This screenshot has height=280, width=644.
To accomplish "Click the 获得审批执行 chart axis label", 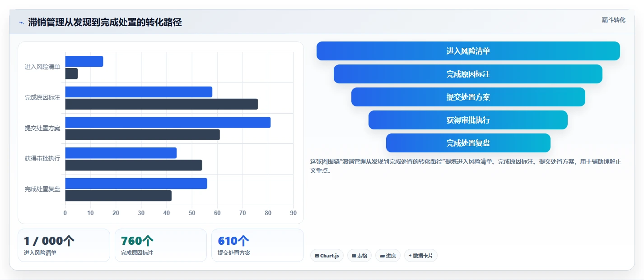I will [x=42, y=159].
